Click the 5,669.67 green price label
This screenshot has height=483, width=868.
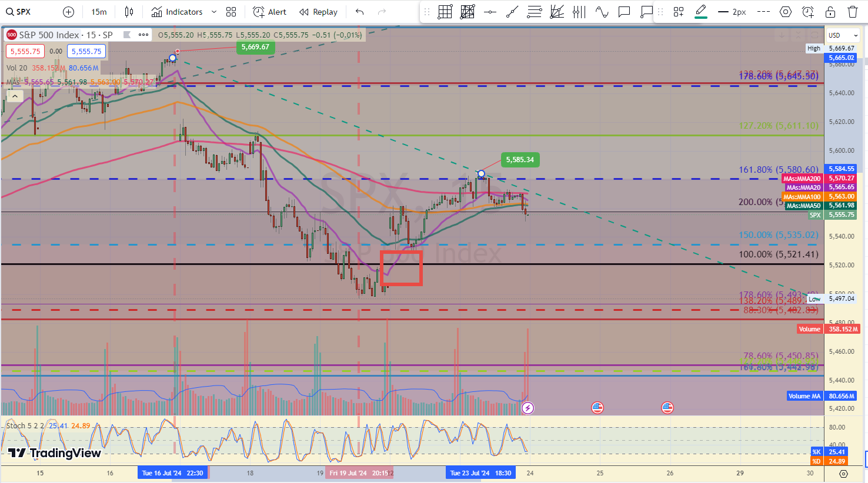255,47
